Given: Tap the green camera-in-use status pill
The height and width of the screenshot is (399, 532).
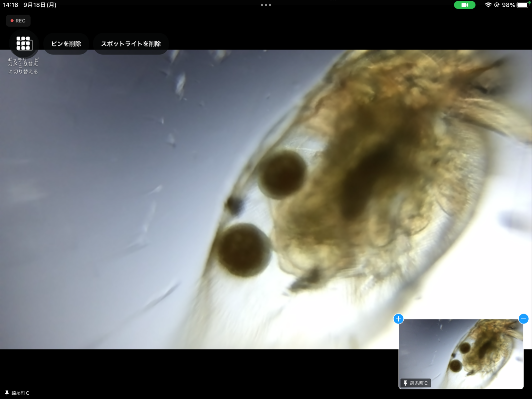Looking at the screenshot, I should click(465, 5).
